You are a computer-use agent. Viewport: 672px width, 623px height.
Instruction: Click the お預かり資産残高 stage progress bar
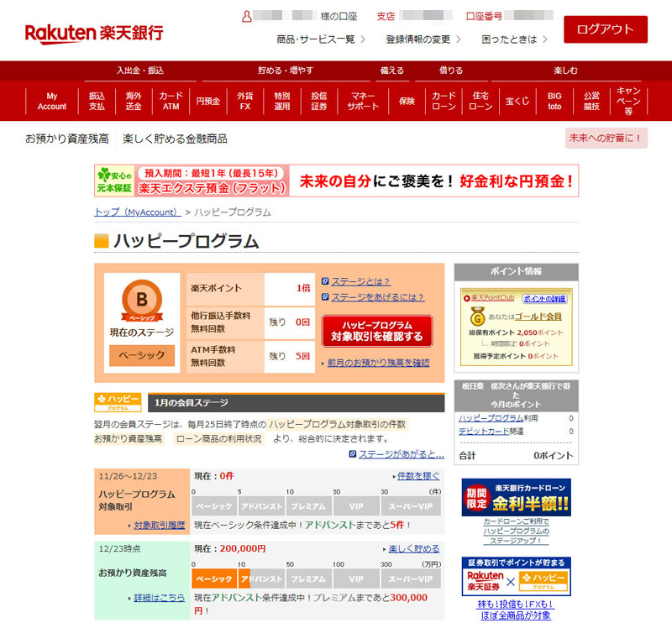pyautogui.click(x=316, y=579)
